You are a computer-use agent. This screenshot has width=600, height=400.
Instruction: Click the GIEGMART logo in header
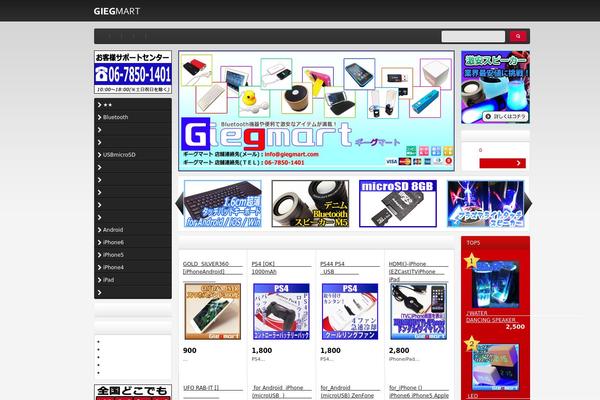click(x=117, y=11)
